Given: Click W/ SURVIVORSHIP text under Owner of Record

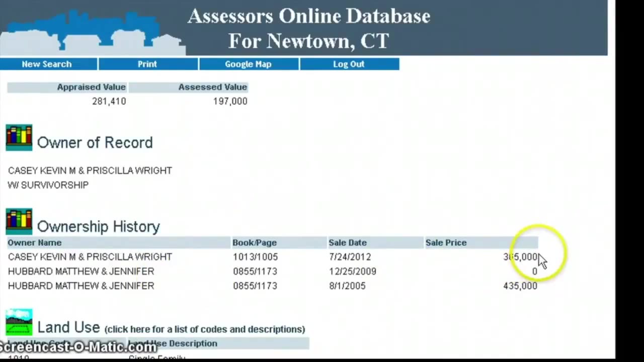Looking at the screenshot, I should [48, 185].
